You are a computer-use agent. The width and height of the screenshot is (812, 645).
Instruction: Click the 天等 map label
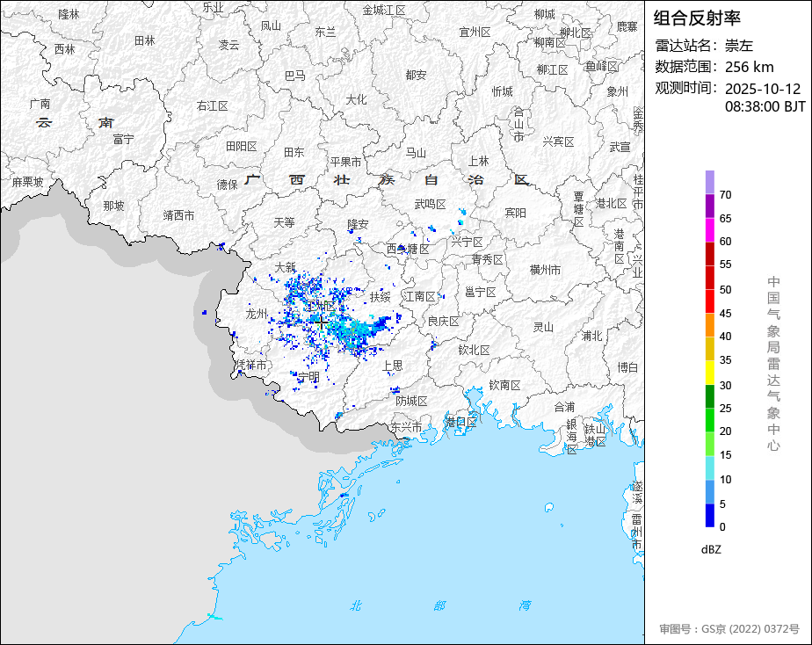tap(285, 222)
